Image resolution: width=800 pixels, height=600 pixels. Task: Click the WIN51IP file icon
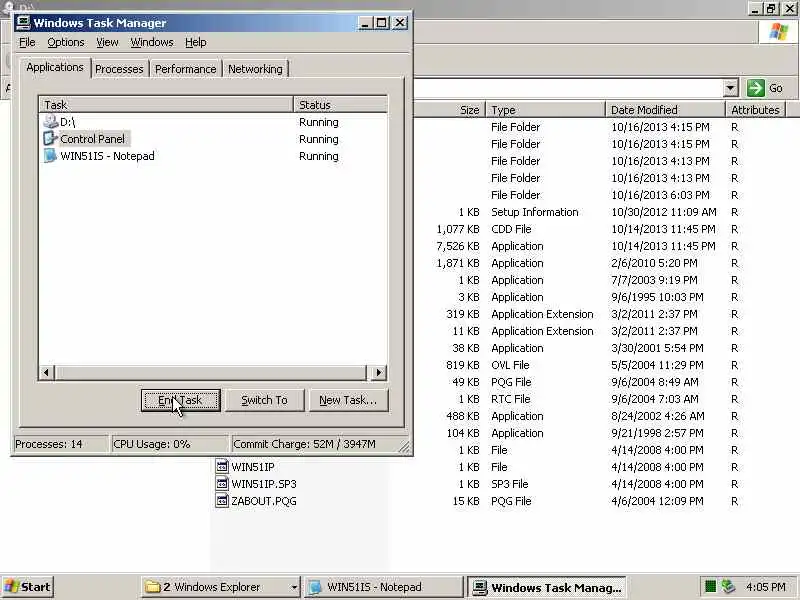222,466
